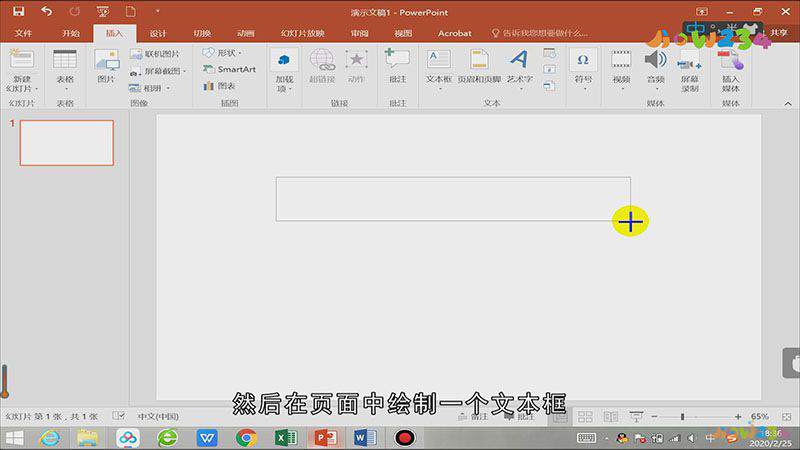
Task: Switch to reading view in status bar
Action: pyautogui.click(x=611, y=417)
